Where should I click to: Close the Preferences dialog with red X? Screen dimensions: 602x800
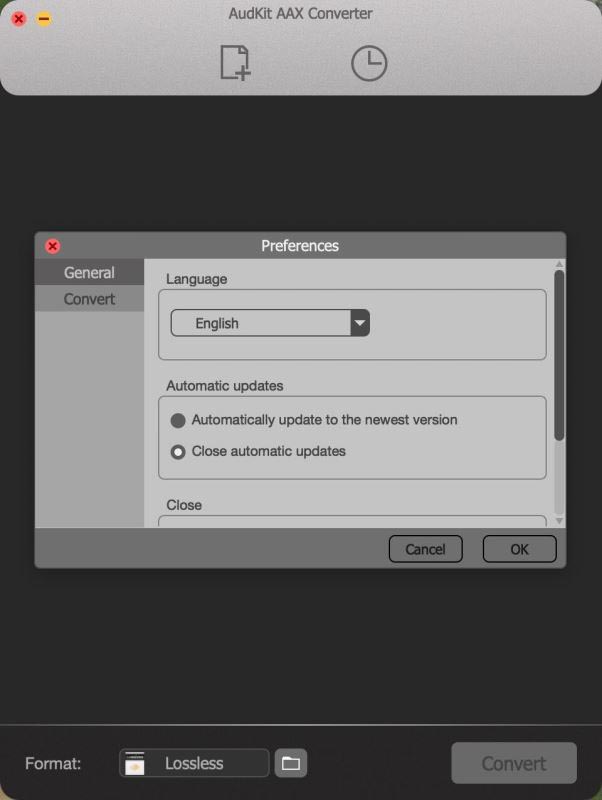coord(53,246)
